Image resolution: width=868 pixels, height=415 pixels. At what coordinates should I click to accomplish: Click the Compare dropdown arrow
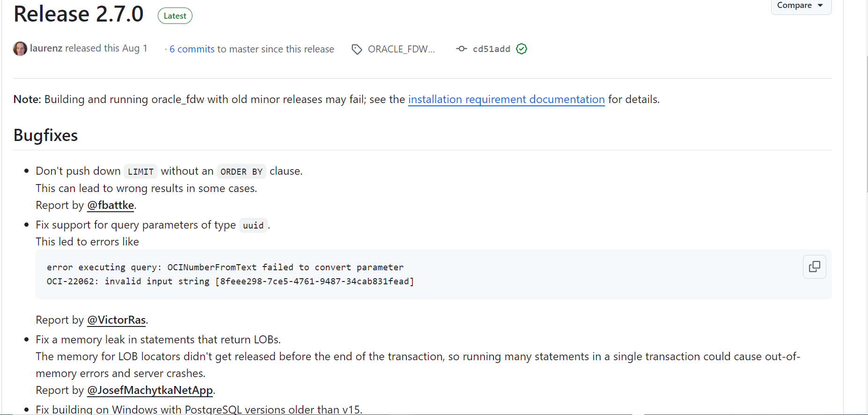pyautogui.click(x=820, y=6)
